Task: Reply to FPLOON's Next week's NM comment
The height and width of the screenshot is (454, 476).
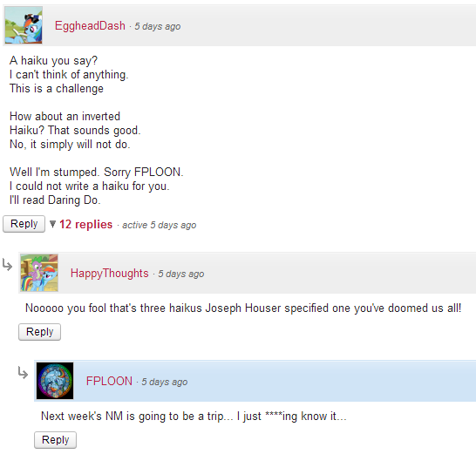Action: coord(55,440)
